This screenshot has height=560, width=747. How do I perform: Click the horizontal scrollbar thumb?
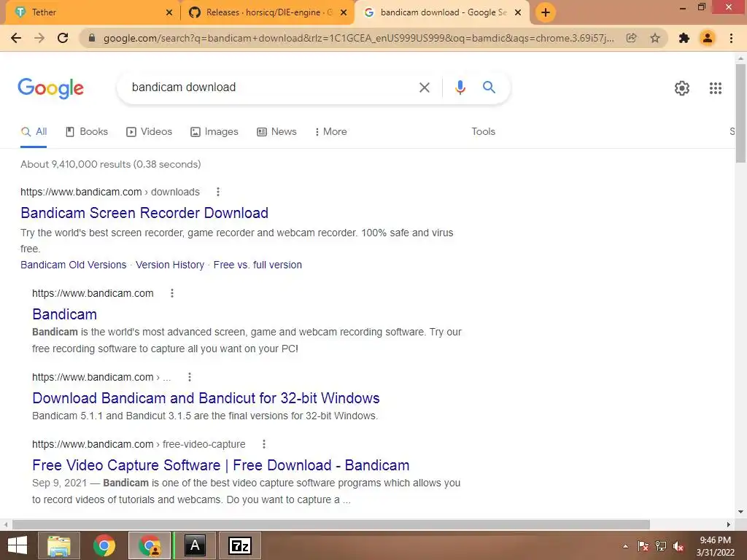(x=331, y=525)
